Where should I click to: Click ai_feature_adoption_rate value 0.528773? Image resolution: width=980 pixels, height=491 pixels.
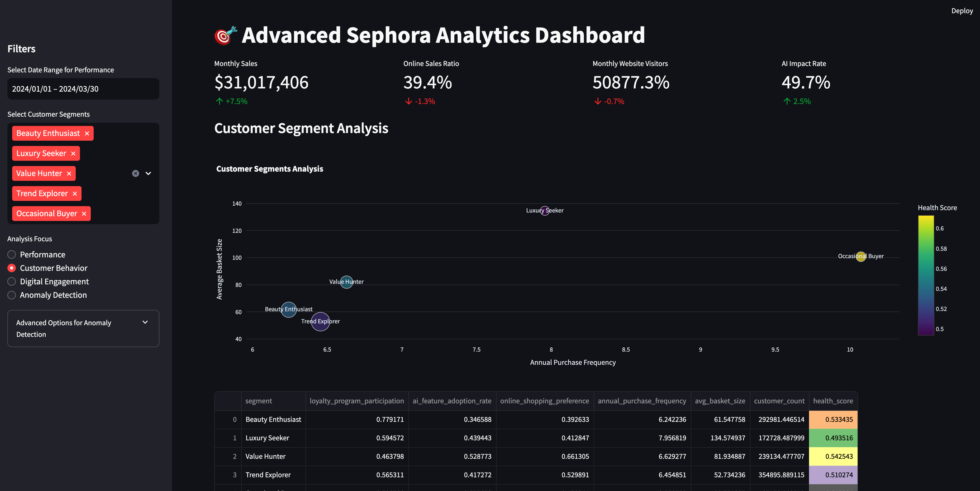452,457
